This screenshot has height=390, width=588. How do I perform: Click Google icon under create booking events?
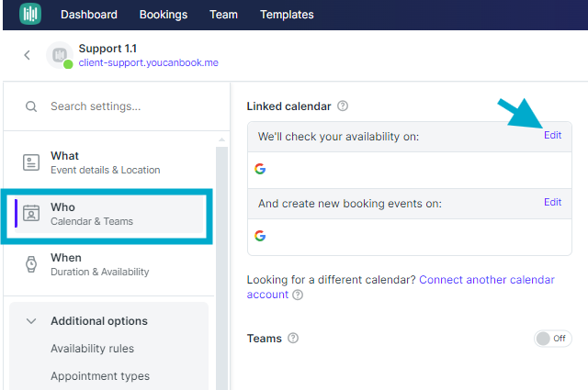click(260, 236)
